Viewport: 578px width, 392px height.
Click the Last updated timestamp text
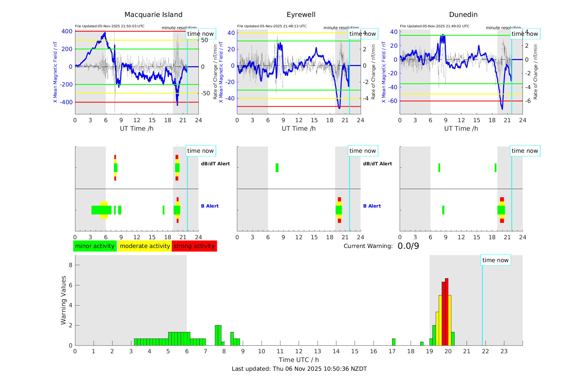point(299,369)
